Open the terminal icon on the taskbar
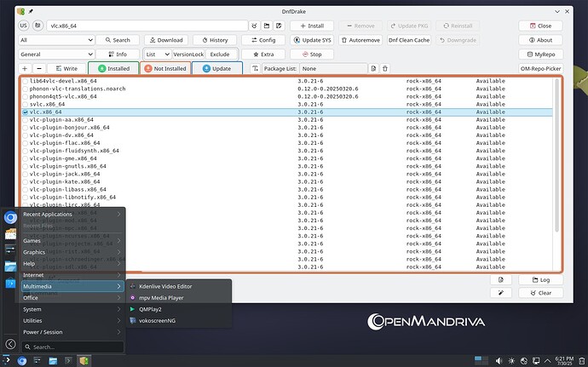588x367 pixels. click(68, 361)
